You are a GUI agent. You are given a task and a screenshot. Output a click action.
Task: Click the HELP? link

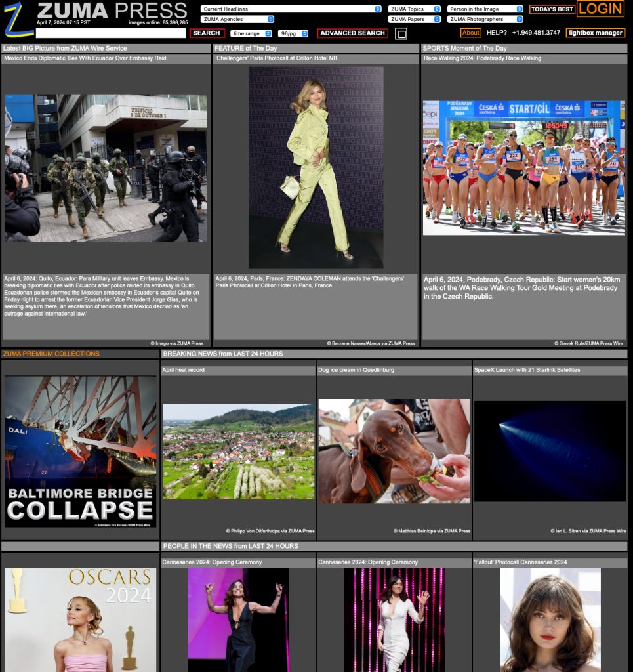coord(497,33)
